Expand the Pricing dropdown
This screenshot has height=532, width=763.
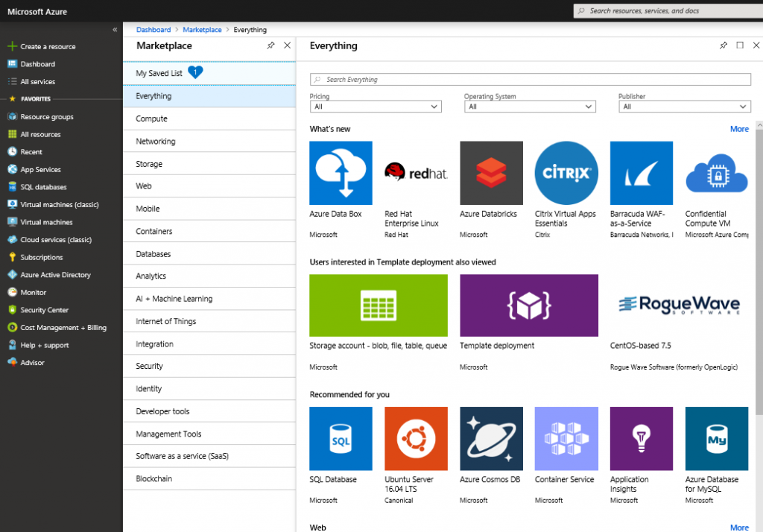[376, 107]
